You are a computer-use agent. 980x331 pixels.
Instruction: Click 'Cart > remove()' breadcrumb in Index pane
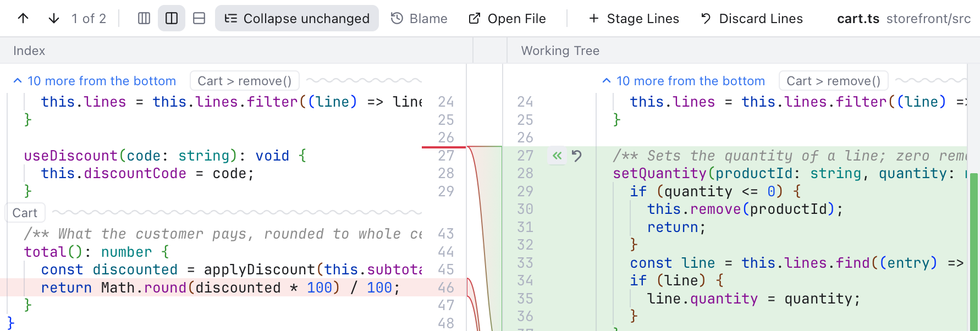(245, 81)
